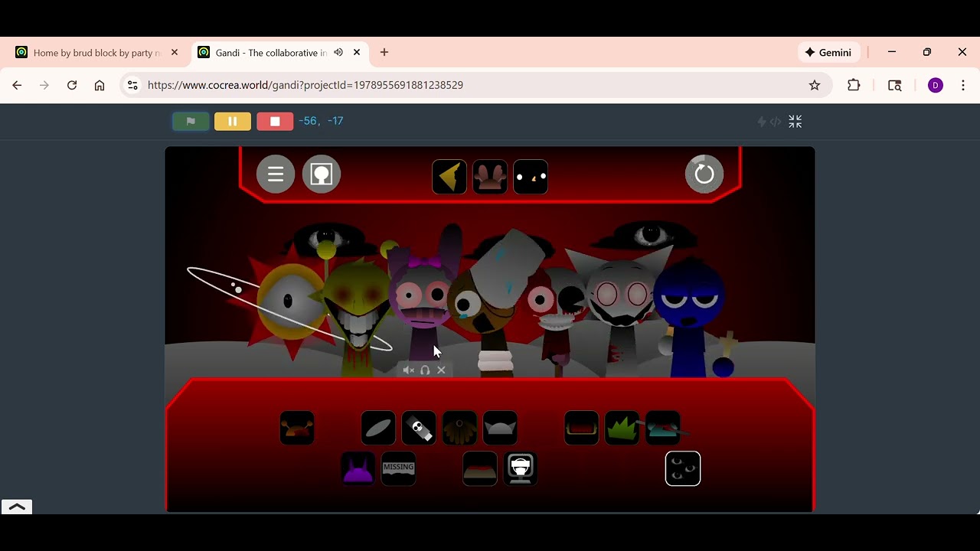Select the brown bunny ears bonus icon
The width and height of the screenshot is (980, 551).
coord(490,177)
